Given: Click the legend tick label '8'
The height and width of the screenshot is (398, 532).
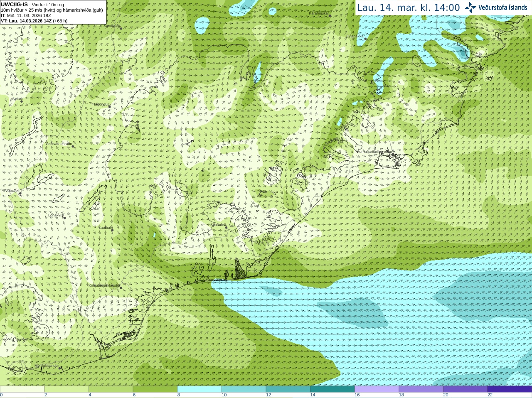Looking at the screenshot, I should click(x=178, y=395).
